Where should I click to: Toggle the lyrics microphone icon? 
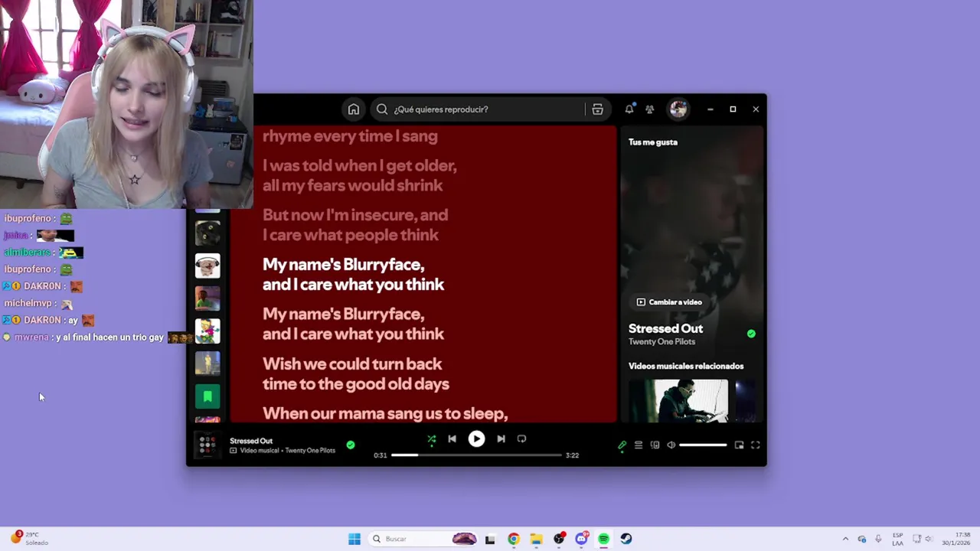coord(622,445)
